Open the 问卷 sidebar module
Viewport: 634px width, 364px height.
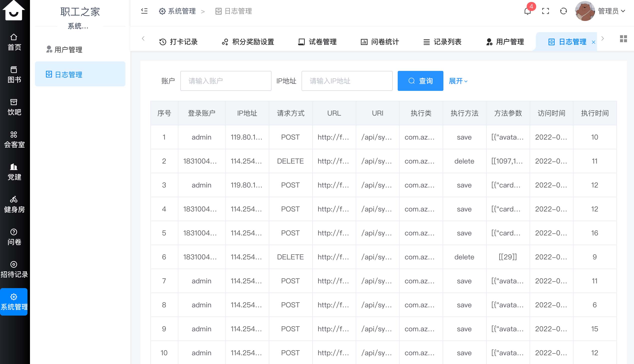click(x=14, y=237)
